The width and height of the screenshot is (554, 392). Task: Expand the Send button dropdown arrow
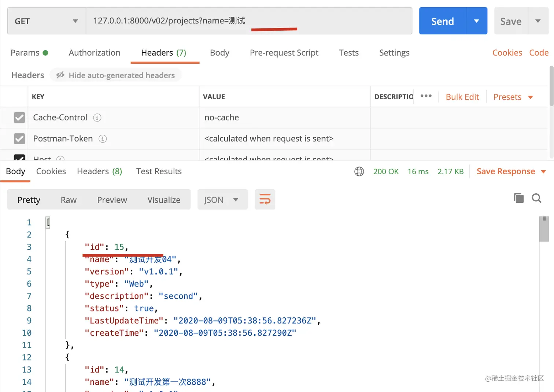pos(477,21)
